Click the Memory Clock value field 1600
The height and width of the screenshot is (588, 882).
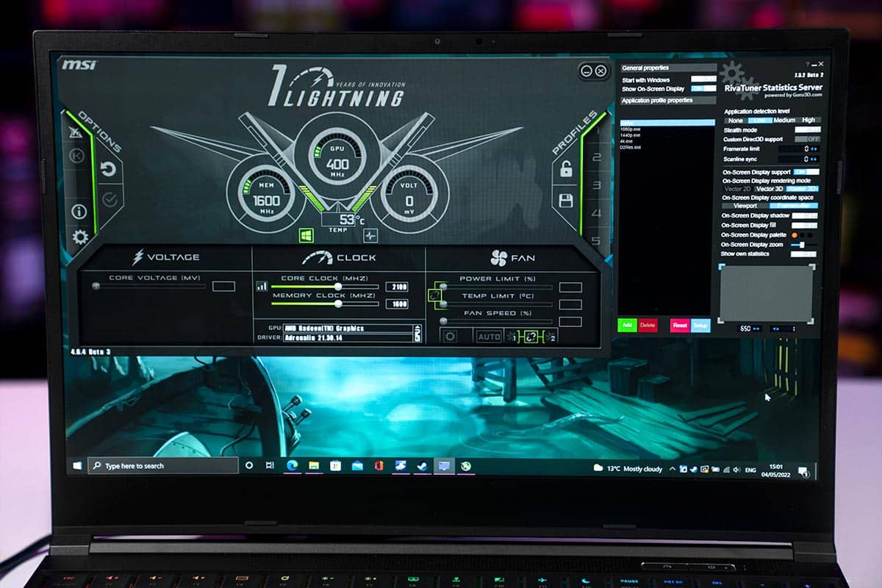[x=396, y=304]
